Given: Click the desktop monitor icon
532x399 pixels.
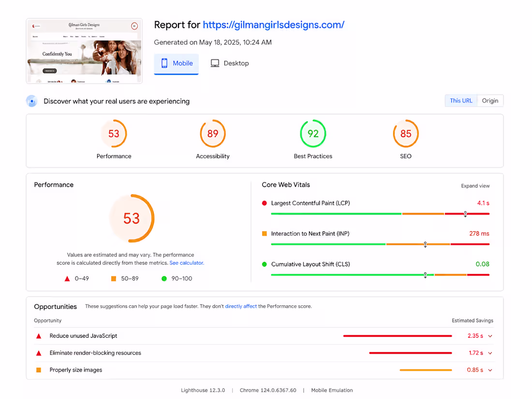Looking at the screenshot, I should click(215, 63).
